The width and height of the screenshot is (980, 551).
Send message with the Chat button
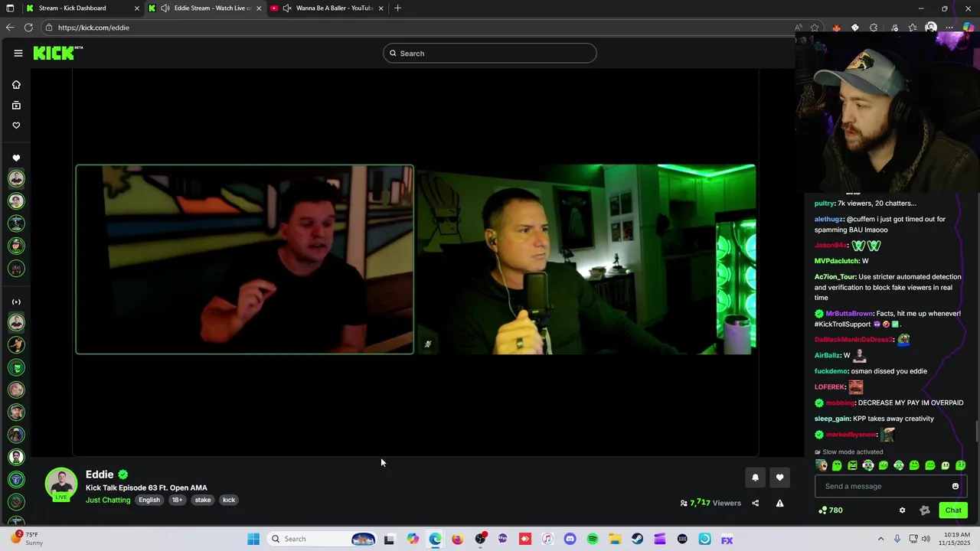click(x=953, y=510)
